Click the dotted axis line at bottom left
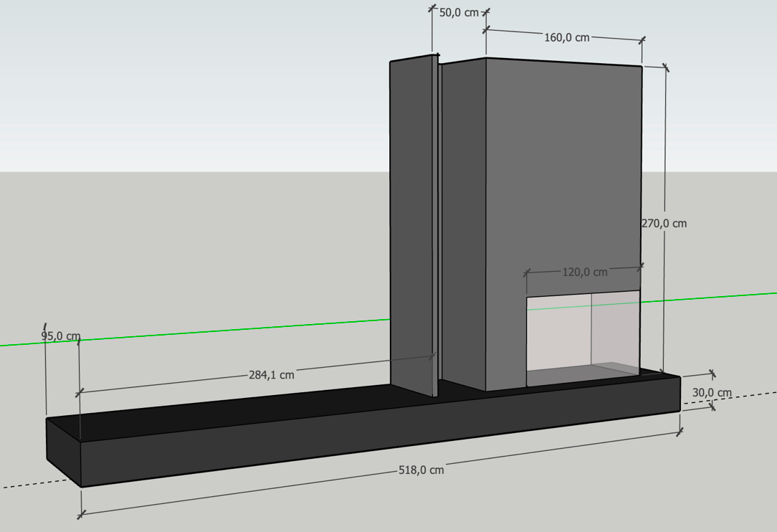The image size is (777, 532). pos(29,481)
